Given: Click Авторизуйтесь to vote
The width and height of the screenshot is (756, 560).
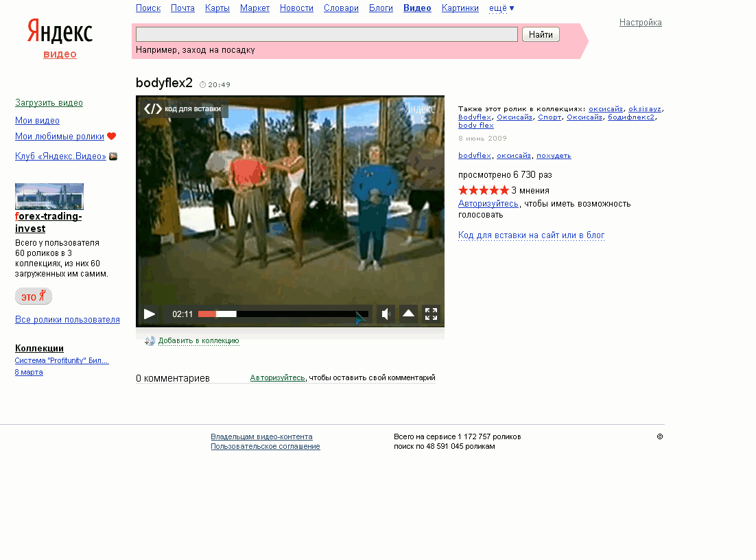Looking at the screenshot, I should click(488, 204).
